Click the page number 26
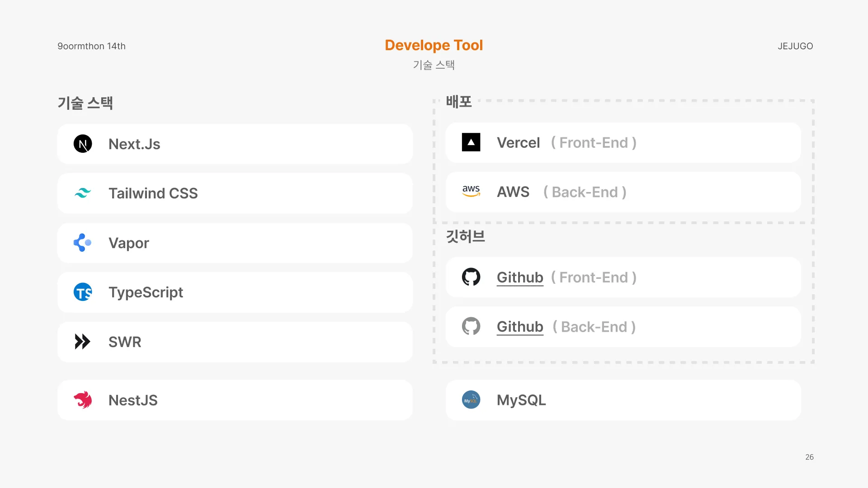The height and width of the screenshot is (488, 868). tap(809, 457)
